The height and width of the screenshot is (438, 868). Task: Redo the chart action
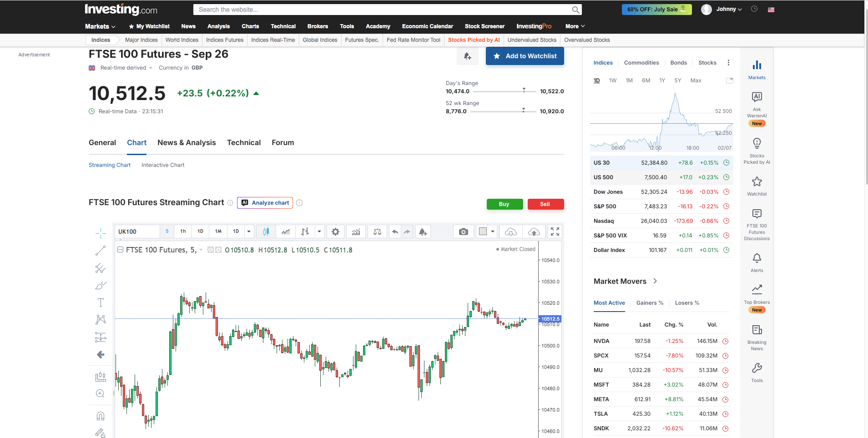click(407, 232)
